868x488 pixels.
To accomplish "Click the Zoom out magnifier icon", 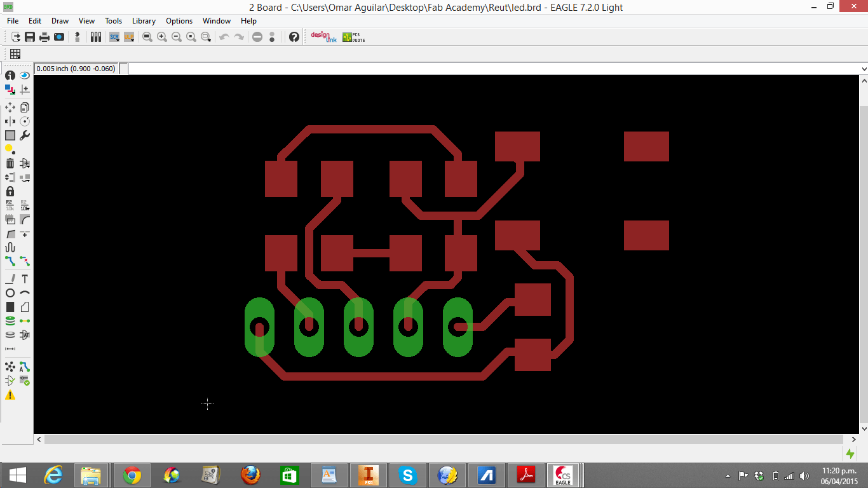I will tap(177, 37).
